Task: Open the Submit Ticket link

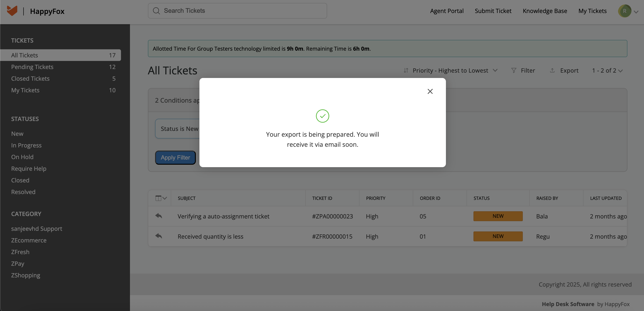Action: [493, 11]
